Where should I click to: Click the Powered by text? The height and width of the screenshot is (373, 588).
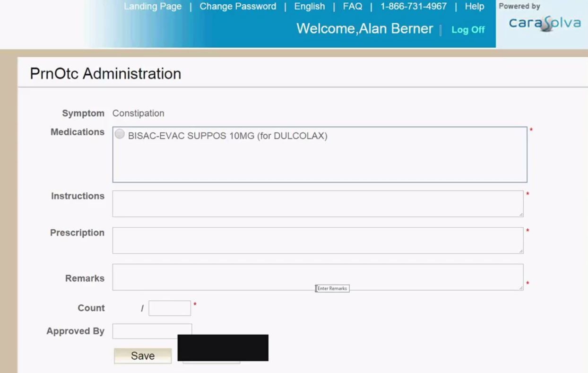tap(519, 6)
